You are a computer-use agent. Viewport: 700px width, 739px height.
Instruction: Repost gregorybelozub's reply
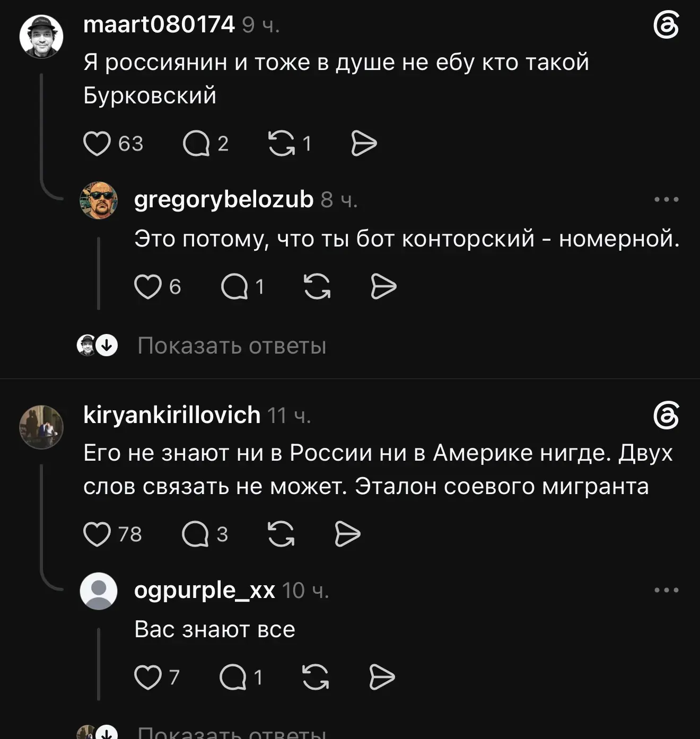coord(317,287)
